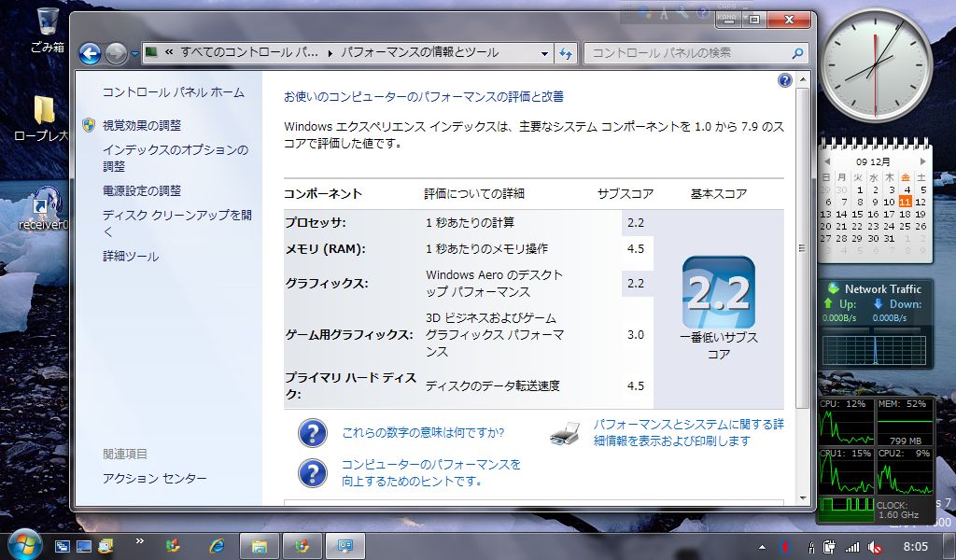The width and height of the screenshot is (956, 560).
Task: Go to previous month in calendar gadget
Action: 827,162
